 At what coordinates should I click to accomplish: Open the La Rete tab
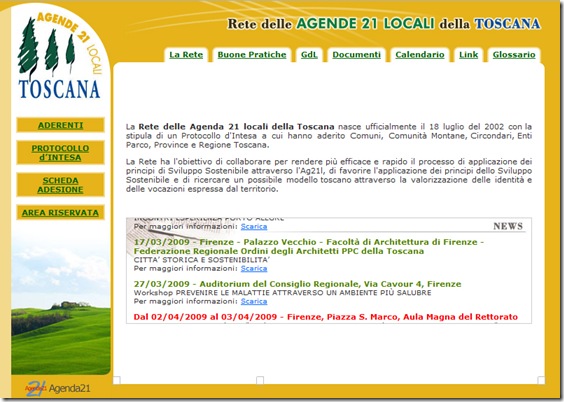(x=186, y=55)
